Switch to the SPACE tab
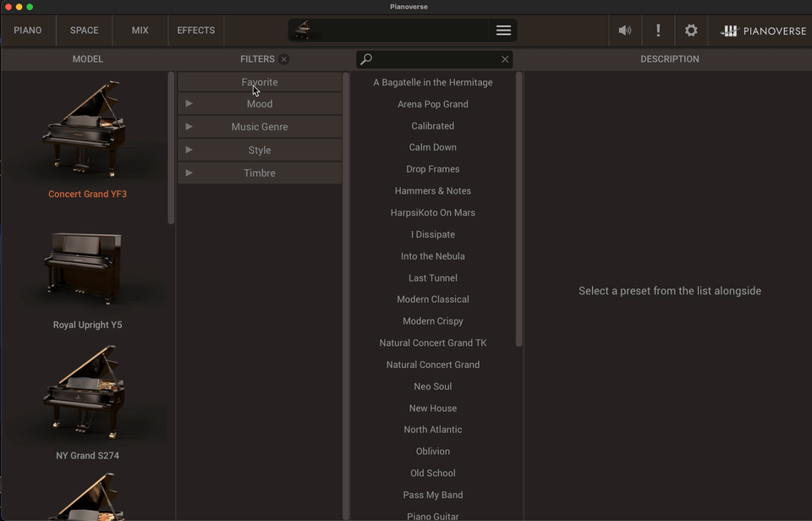Screen dimensions: 812x521 (84, 30)
